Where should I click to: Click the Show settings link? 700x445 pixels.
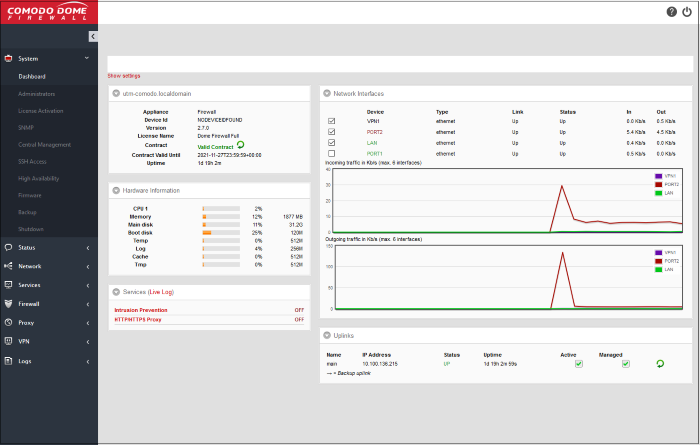(x=124, y=76)
